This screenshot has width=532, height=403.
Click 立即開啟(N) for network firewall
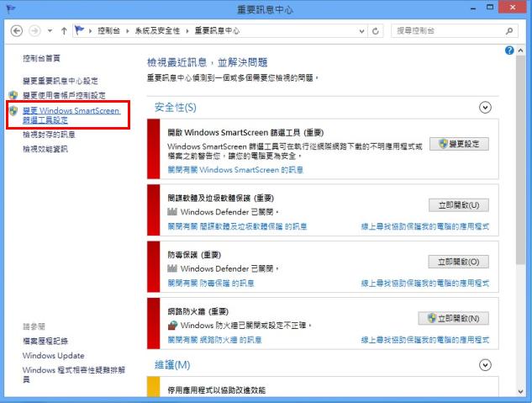[453, 319]
